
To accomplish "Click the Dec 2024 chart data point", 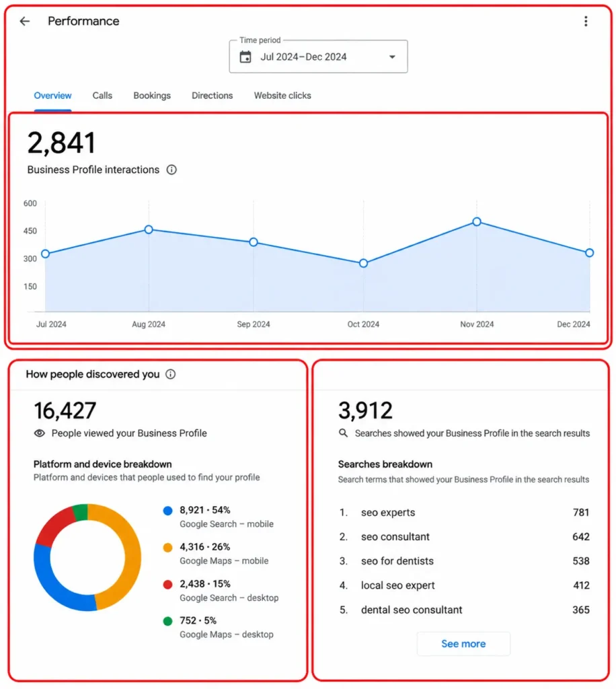I will (590, 253).
